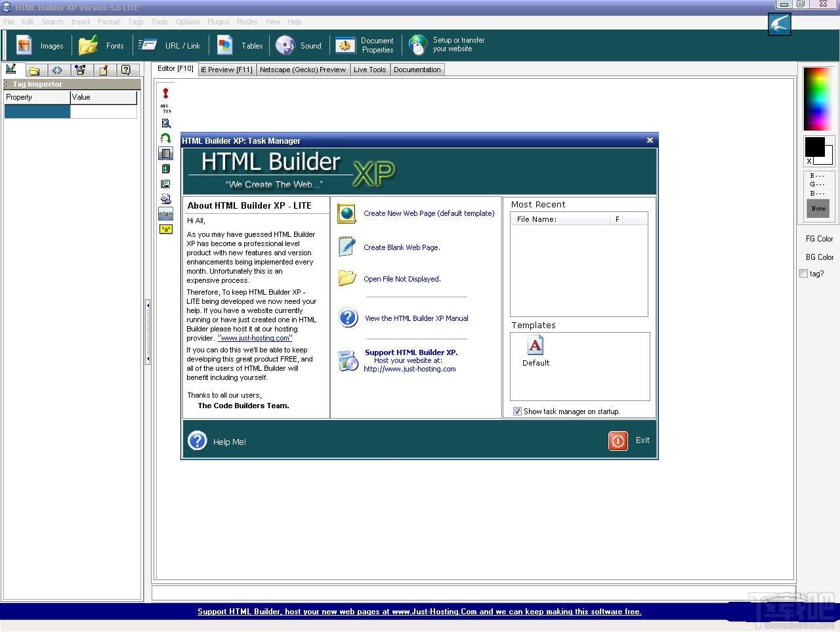The width and height of the screenshot is (840, 632).
Task: Click the File Name: column header
Action: click(560, 219)
